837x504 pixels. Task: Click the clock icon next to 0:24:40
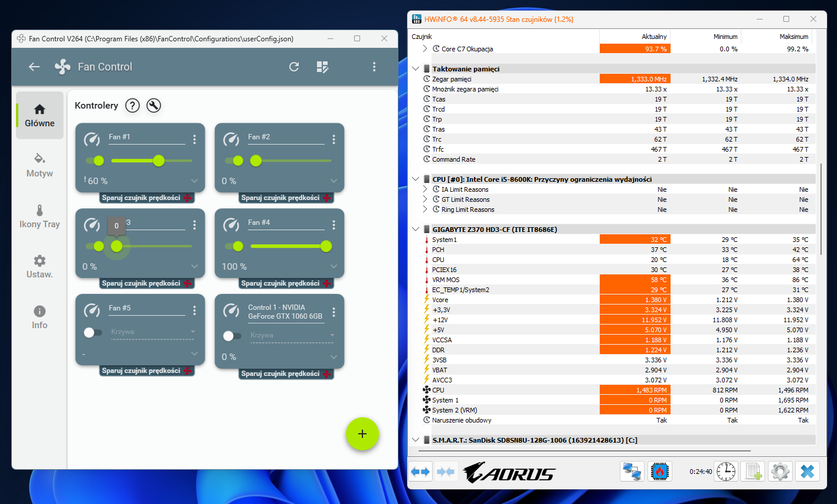[726, 472]
